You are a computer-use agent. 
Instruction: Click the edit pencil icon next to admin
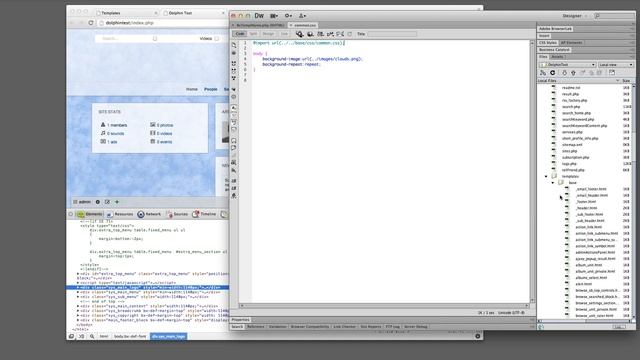(x=107, y=202)
